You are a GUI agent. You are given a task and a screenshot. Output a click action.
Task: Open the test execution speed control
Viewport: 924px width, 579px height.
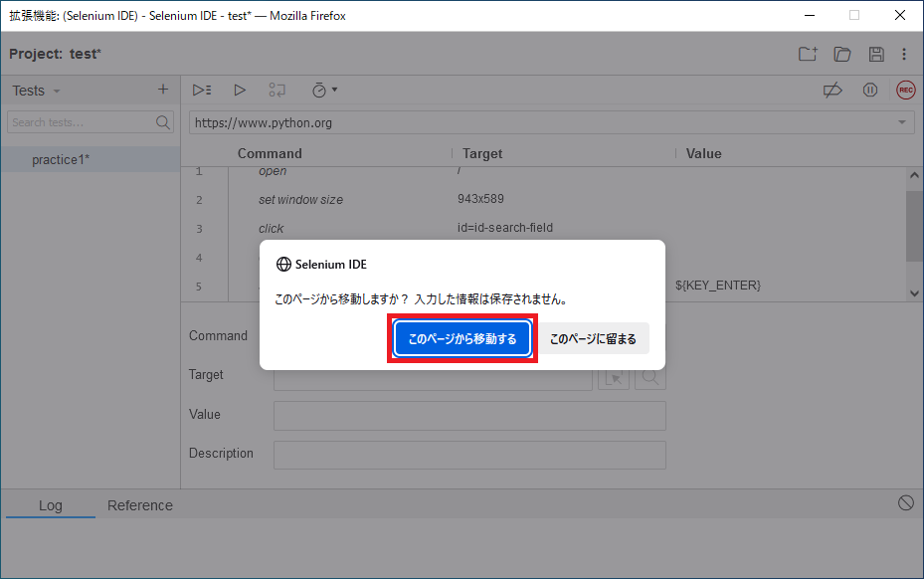(324, 91)
